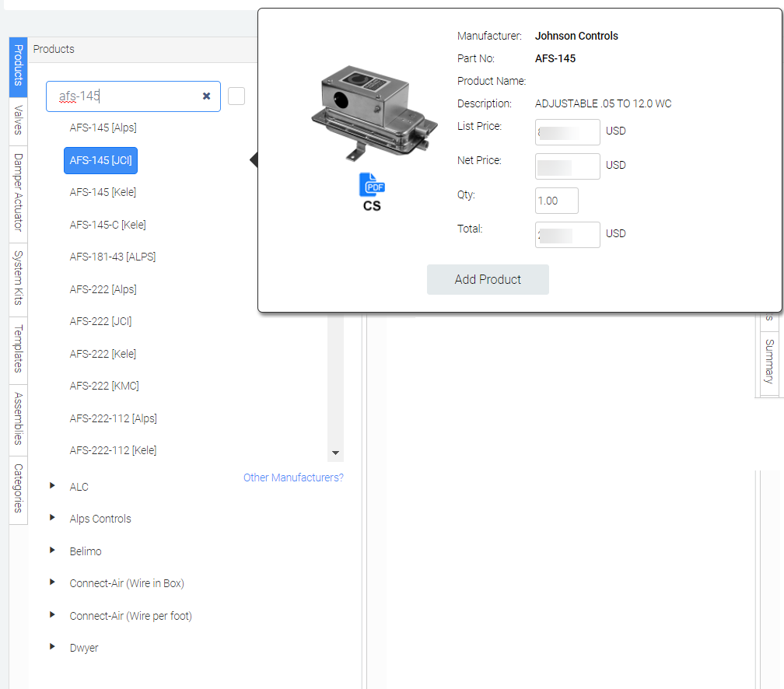Open the Summary tab on right
Image resolution: width=784 pixels, height=689 pixels.
tap(769, 363)
